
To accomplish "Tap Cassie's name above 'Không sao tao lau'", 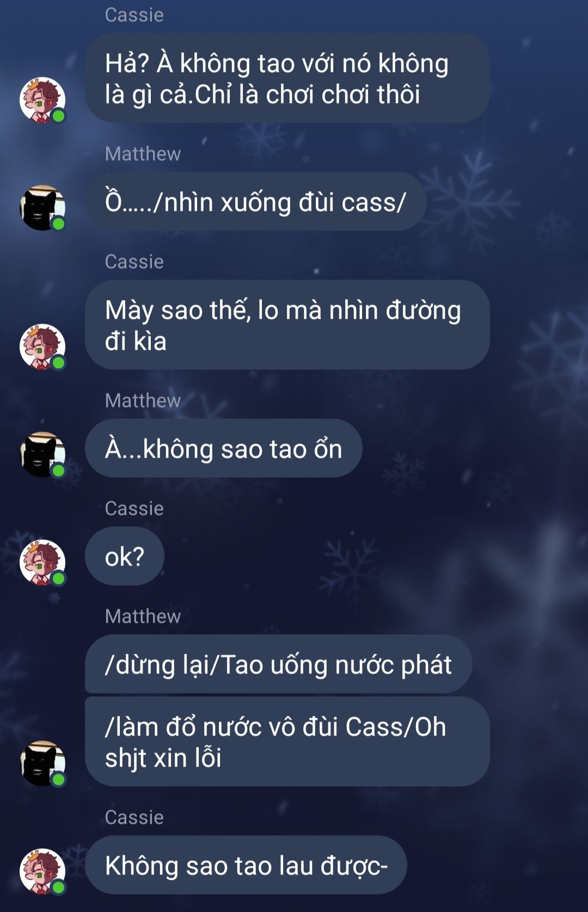I will pyautogui.click(x=134, y=817).
